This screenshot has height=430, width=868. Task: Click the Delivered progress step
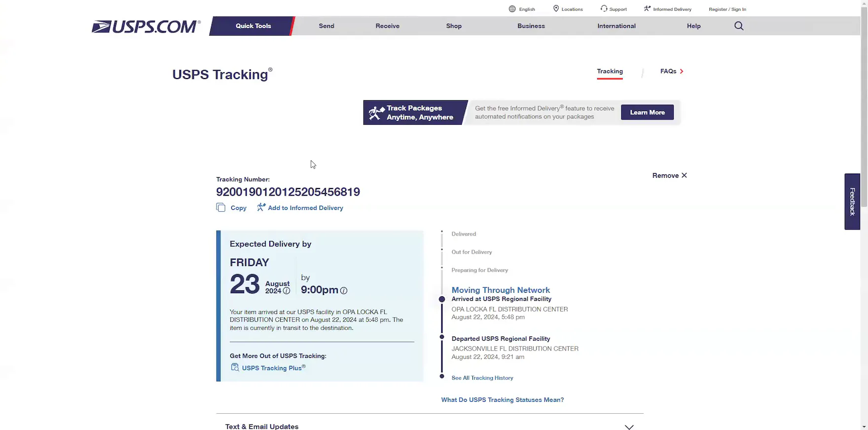point(464,234)
